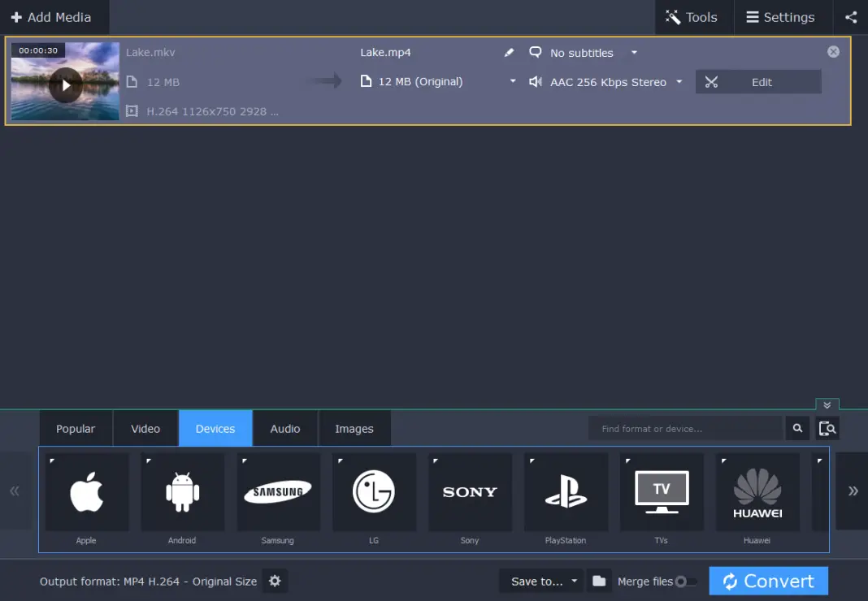Play the Lake.mkv video preview
The image size is (868, 601).
coord(66,84)
